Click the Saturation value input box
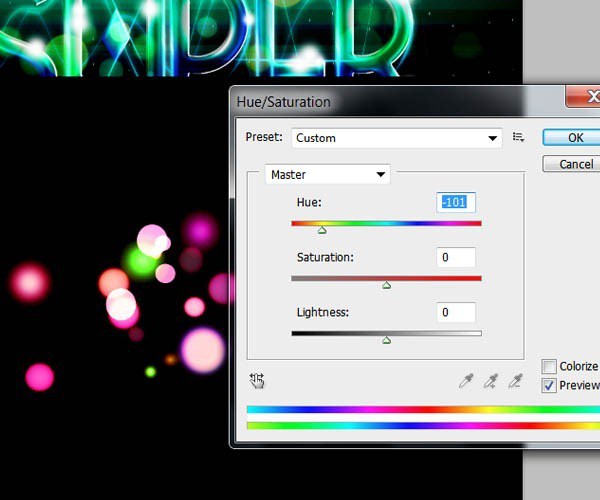 point(456,258)
